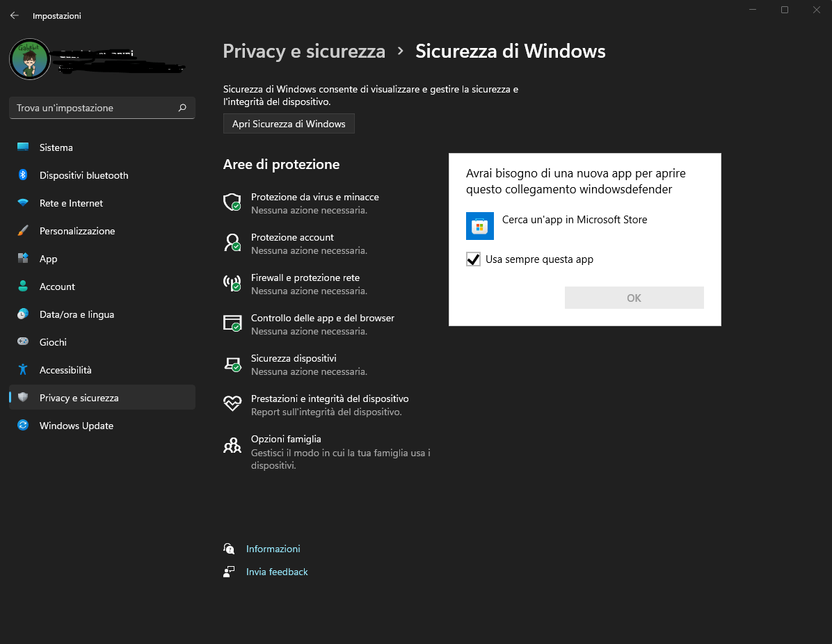Click the app and browser control icon
Viewport: 832px width, 644px height.
coord(232,323)
